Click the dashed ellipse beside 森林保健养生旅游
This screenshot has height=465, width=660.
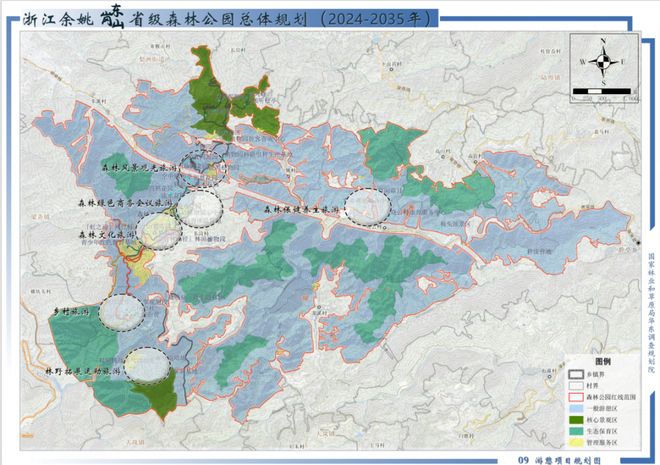[368, 207]
